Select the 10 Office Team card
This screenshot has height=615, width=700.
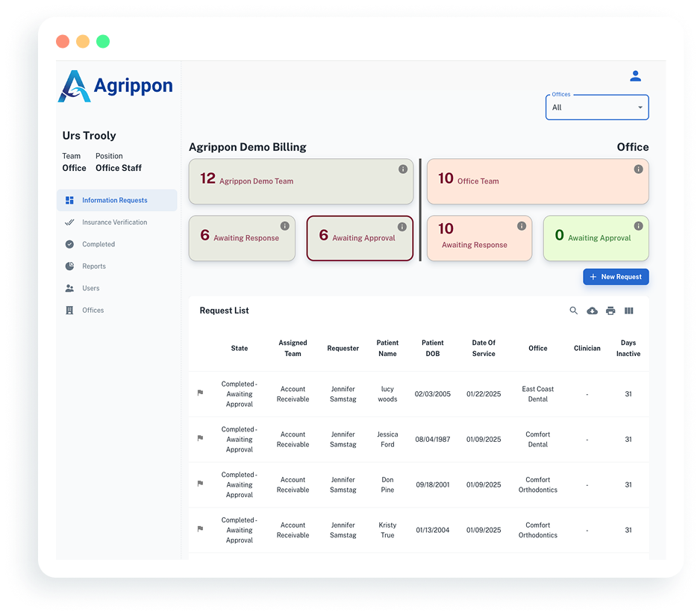tap(537, 181)
